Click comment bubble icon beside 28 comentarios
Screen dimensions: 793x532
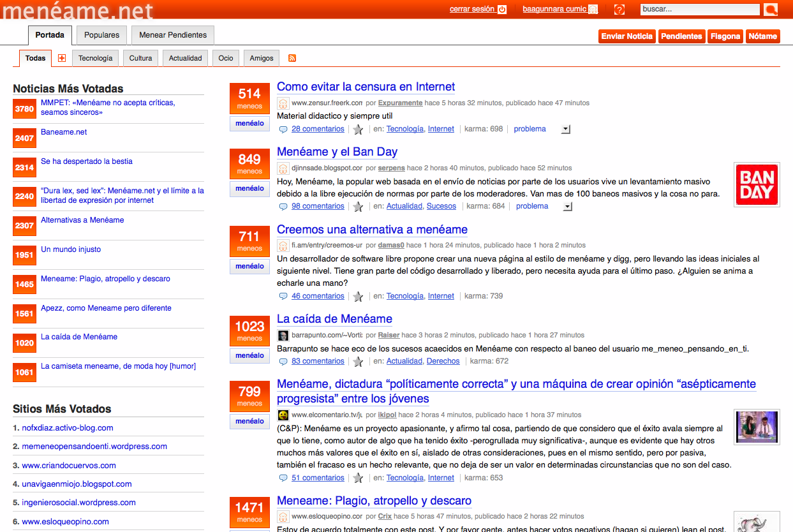pos(283,129)
